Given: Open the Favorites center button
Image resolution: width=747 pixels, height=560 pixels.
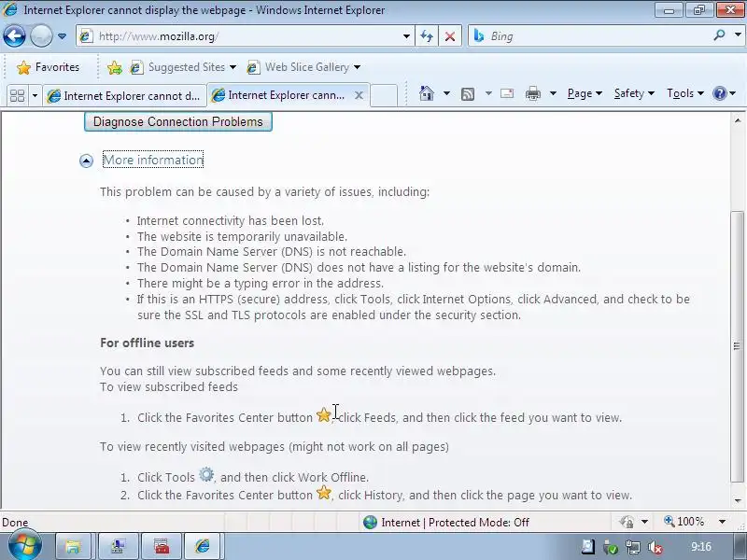Looking at the screenshot, I should (x=48, y=67).
